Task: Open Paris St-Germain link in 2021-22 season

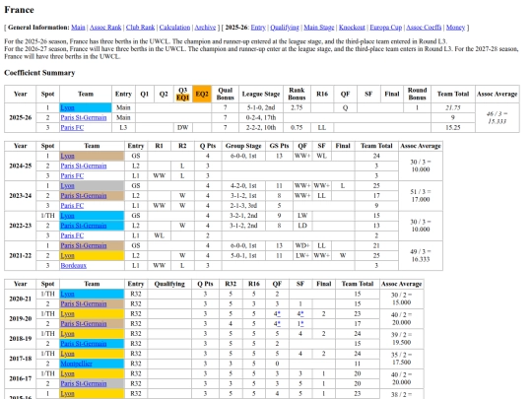Action: [84, 245]
